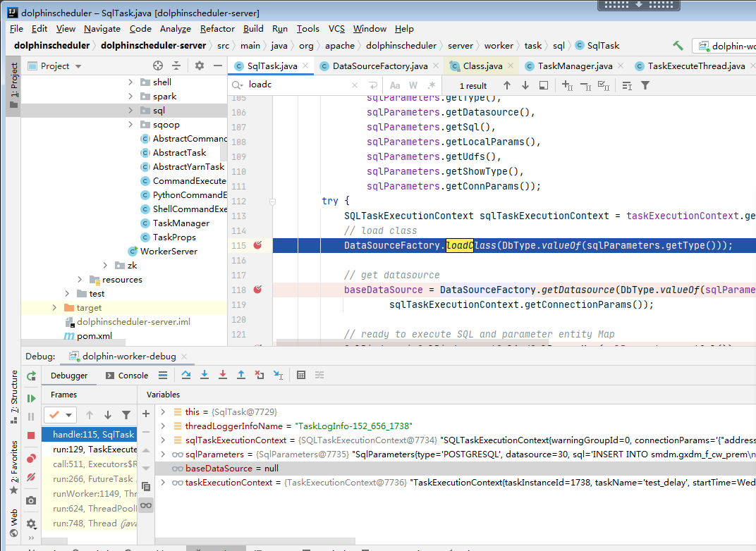Open the VCS menu
This screenshot has width=756, height=551.
point(336,29)
